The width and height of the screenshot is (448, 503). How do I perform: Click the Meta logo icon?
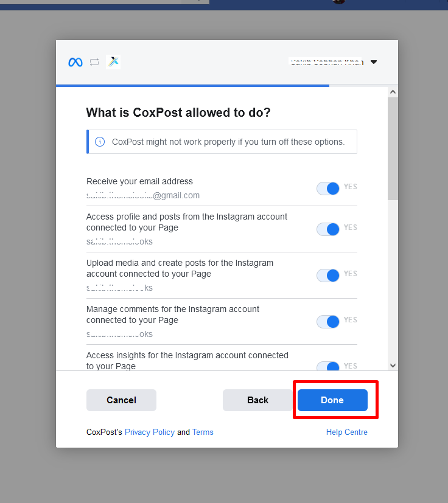tap(75, 62)
